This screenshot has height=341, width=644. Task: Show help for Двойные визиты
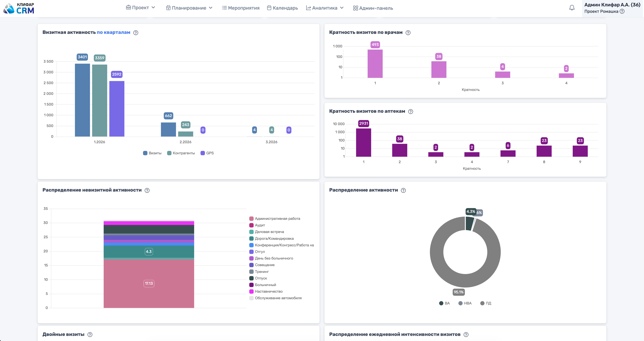[x=90, y=334]
